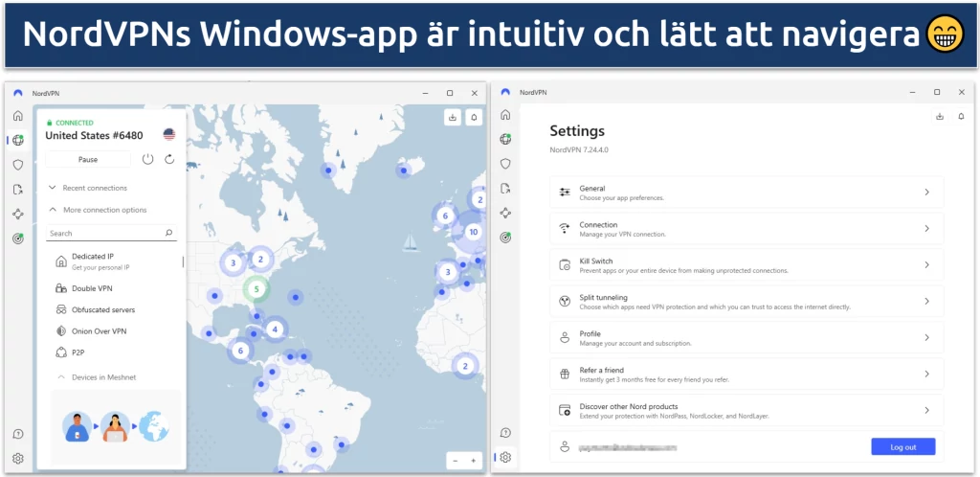The image size is (980, 477).
Task: Click Kill Switch icon in Settings list
Action: [x=565, y=265]
